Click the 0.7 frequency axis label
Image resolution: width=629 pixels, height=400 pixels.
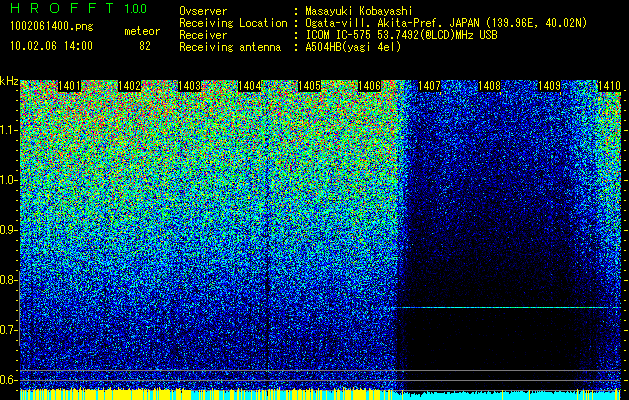click(9, 330)
